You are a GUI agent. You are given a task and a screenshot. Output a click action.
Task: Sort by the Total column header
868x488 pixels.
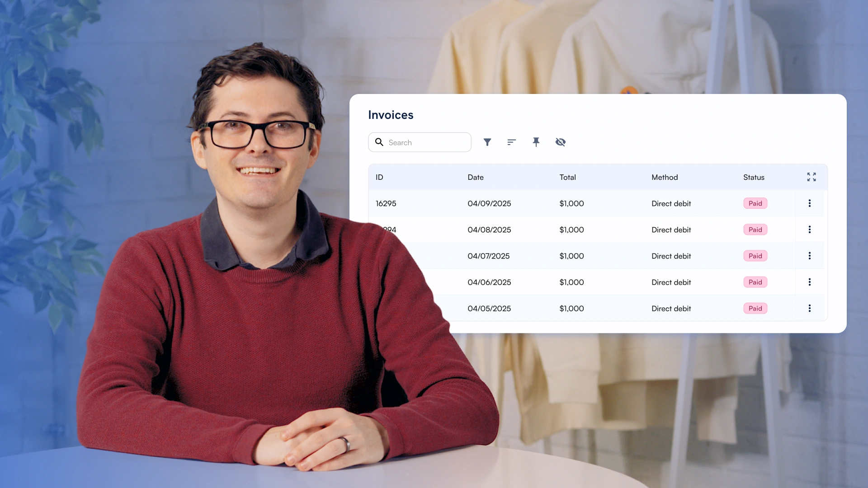pyautogui.click(x=567, y=177)
